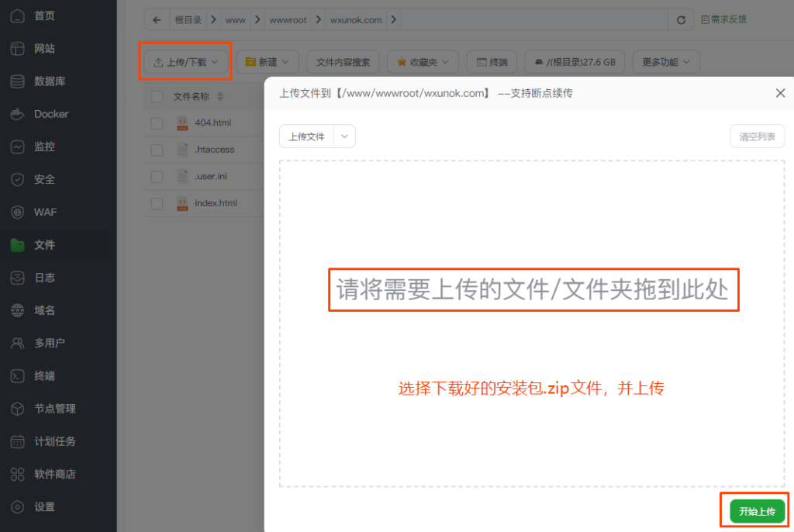794x532 pixels.
Task: Open the 软件商店 app store section
Action: coord(17,474)
